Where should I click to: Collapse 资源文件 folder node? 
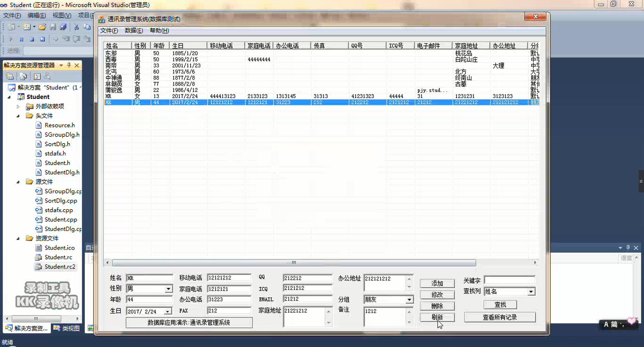[x=18, y=238]
